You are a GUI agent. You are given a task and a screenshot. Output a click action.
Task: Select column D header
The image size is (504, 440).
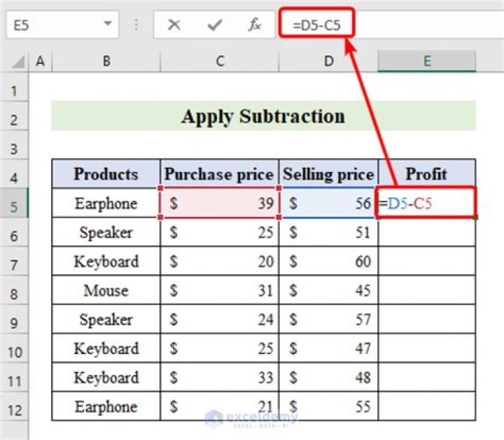(x=328, y=62)
